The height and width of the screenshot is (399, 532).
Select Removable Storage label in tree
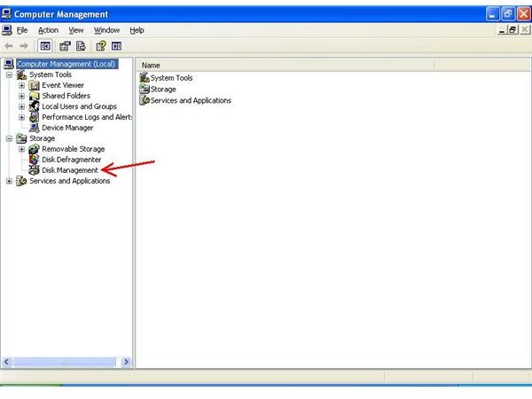click(x=74, y=149)
